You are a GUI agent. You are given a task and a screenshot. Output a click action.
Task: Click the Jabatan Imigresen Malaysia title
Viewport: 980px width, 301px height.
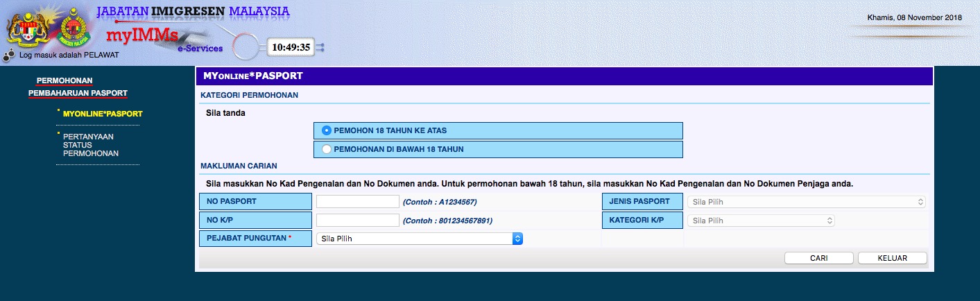(x=193, y=12)
